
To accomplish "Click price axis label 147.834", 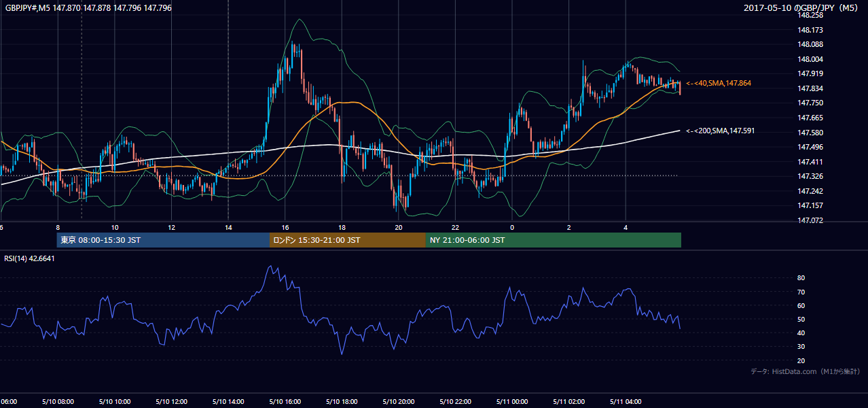I will click(812, 88).
